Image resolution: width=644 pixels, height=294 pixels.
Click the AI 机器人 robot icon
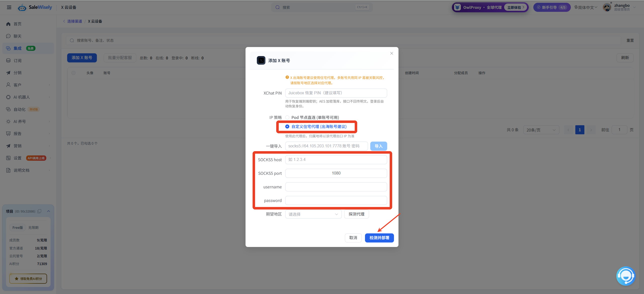tap(8, 97)
